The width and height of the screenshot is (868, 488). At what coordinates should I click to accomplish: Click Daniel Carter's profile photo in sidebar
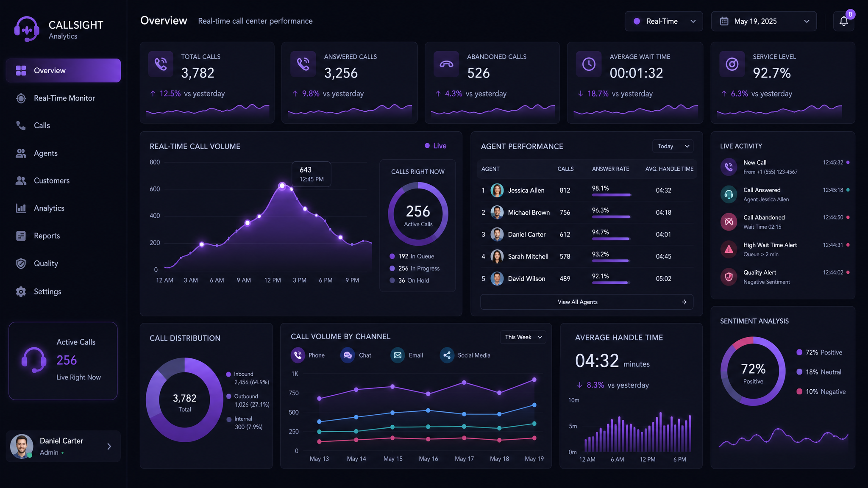point(22,446)
